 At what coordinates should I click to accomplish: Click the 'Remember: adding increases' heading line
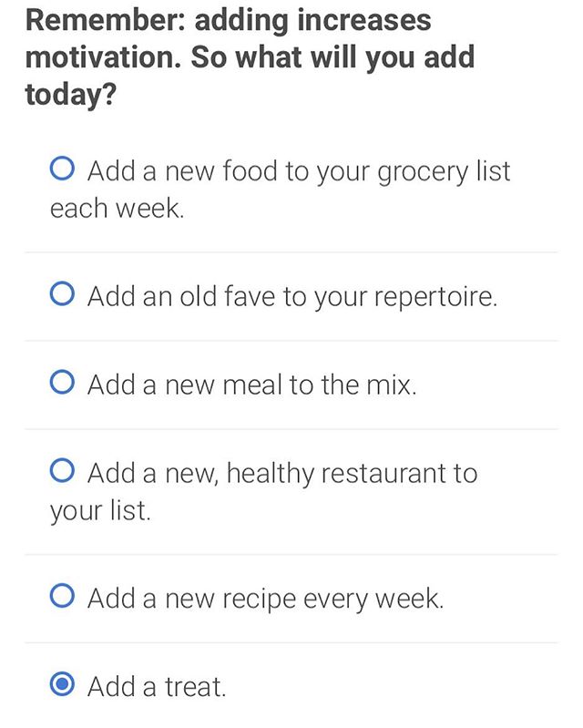point(228,21)
